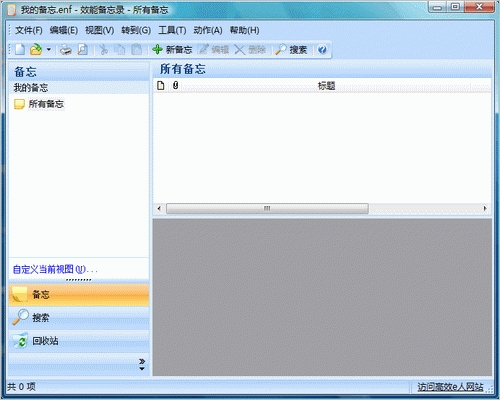This screenshot has width=500, height=400.
Task: Click the 我的备忘 group header
Action: click(79, 88)
